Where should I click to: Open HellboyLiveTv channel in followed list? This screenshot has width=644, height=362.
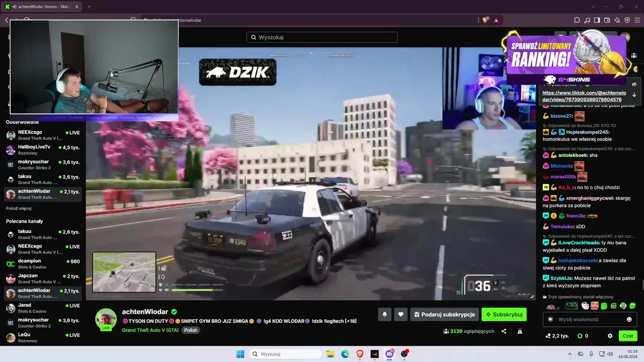pos(43,150)
